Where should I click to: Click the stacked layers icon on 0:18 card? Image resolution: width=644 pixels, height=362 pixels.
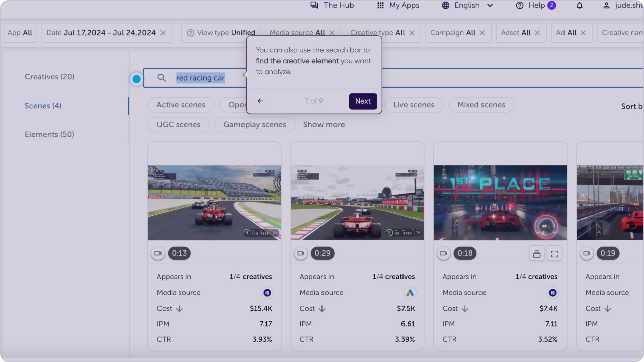coord(537,254)
